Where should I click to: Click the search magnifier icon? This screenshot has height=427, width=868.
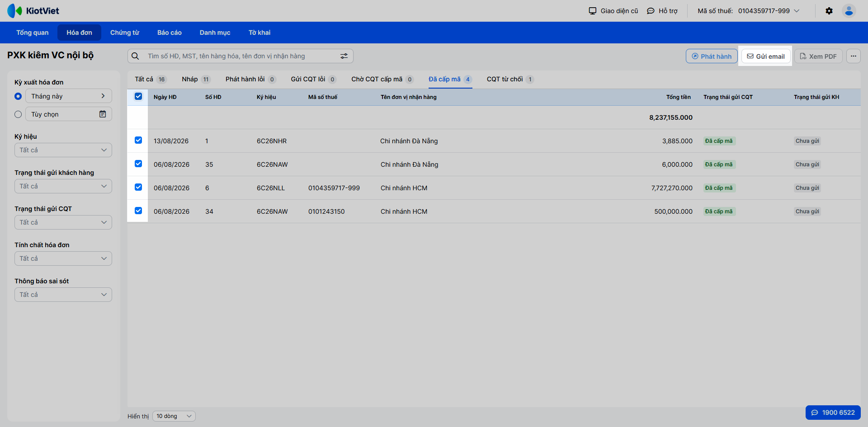click(x=135, y=56)
